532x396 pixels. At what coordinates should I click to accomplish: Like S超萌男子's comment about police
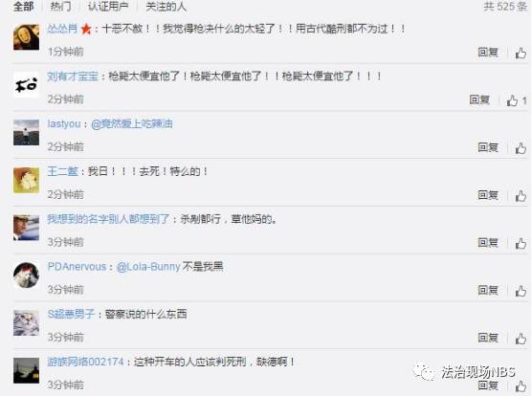(x=521, y=339)
